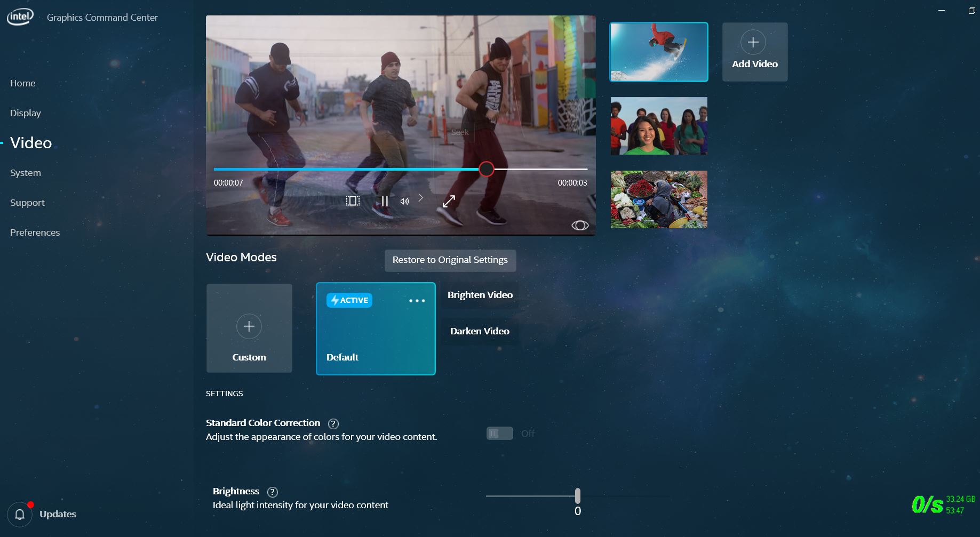This screenshot has width=980, height=537.
Task: Select the vegetable market video thumbnail
Action: [659, 199]
